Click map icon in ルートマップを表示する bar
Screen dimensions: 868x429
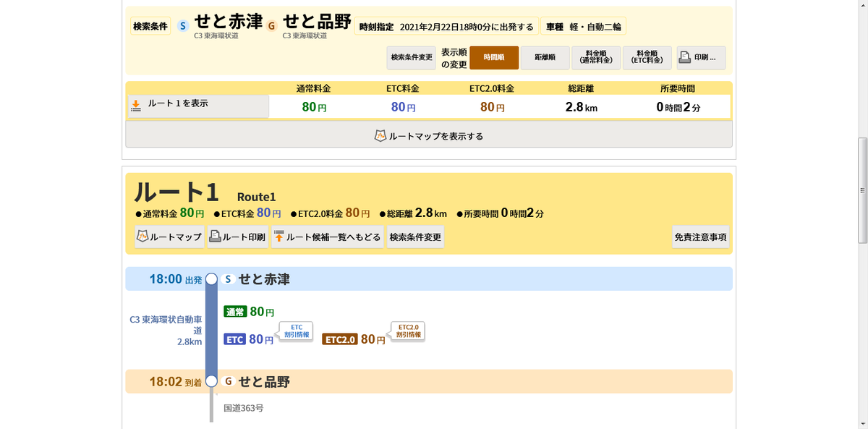point(380,135)
